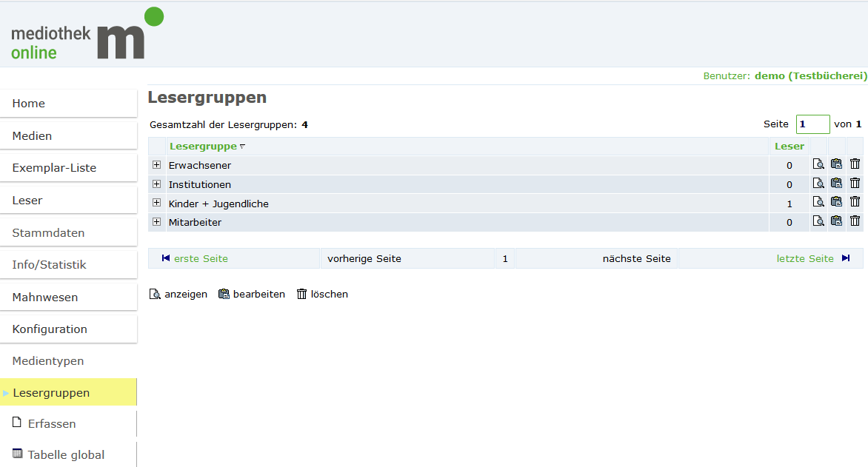
Task: Expand the Institutionen group row
Action: tap(156, 184)
